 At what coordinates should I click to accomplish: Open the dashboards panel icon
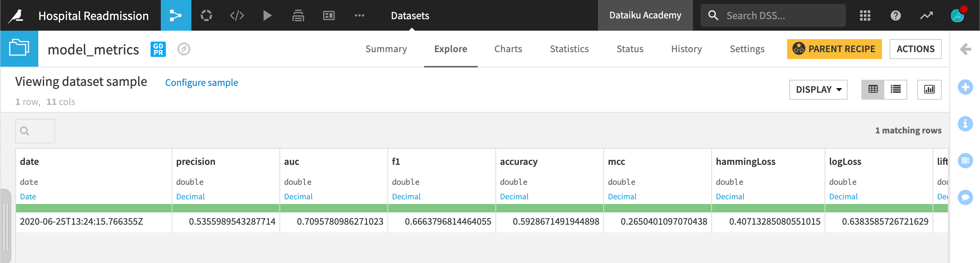329,15
